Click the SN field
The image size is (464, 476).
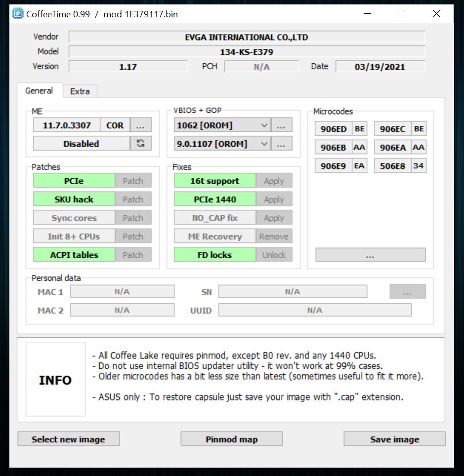[x=293, y=291]
